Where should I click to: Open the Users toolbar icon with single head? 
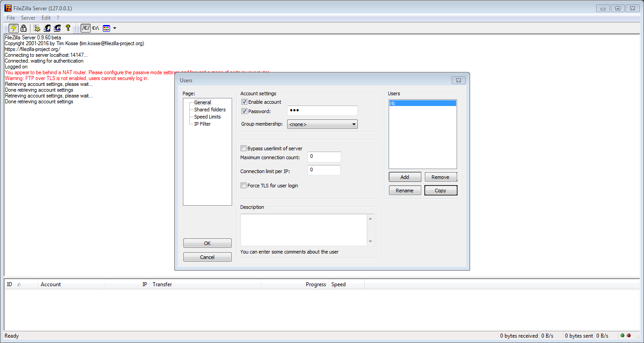[47, 28]
